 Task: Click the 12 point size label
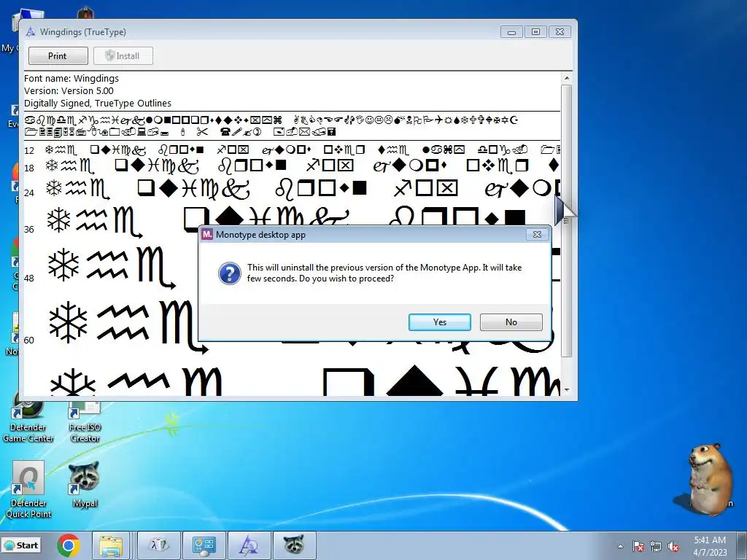(29, 151)
